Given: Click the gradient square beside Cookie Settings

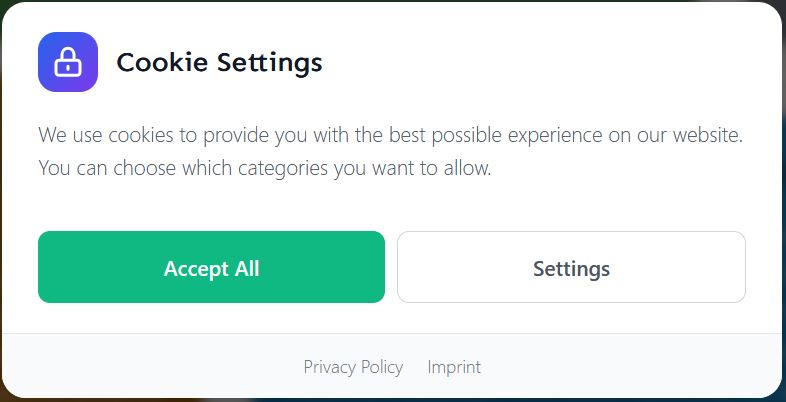Looking at the screenshot, I should (x=68, y=62).
